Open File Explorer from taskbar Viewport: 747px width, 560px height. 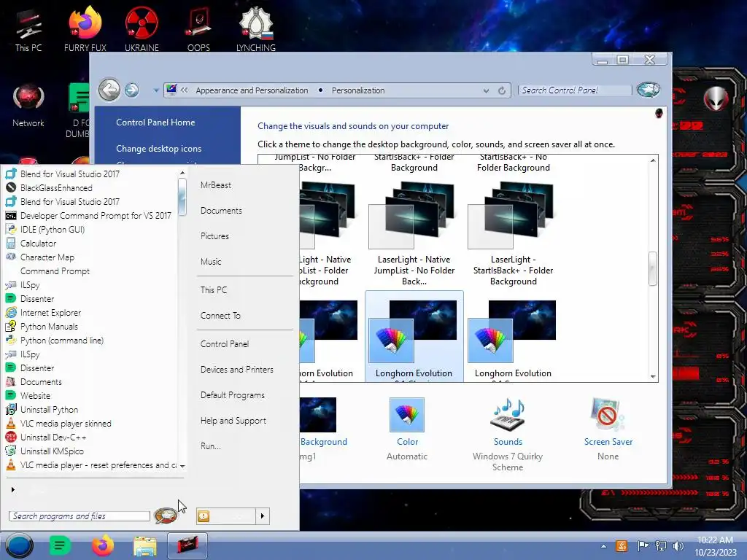click(145, 545)
